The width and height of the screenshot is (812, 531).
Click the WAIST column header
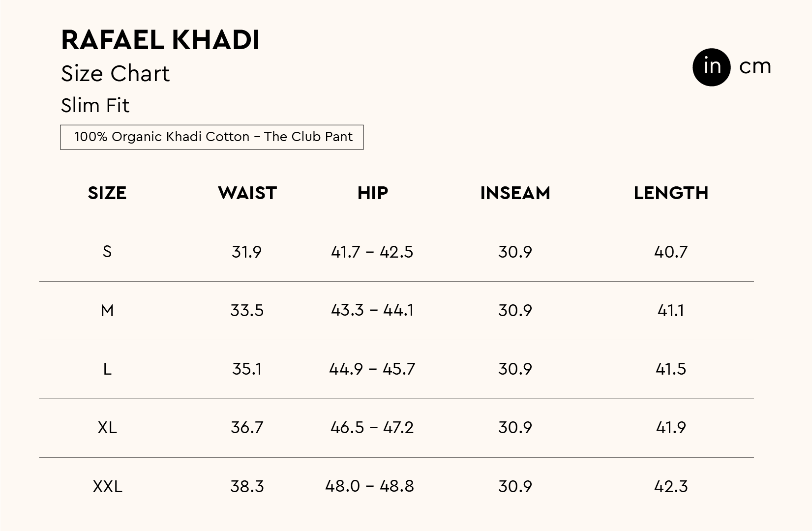coord(247,193)
